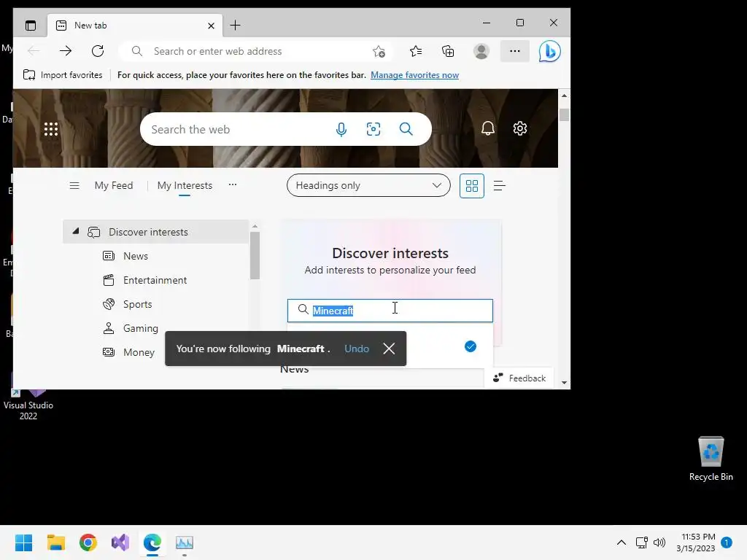The width and height of the screenshot is (747, 560).
Task: Open the Windows Start menu
Action: [x=24, y=542]
